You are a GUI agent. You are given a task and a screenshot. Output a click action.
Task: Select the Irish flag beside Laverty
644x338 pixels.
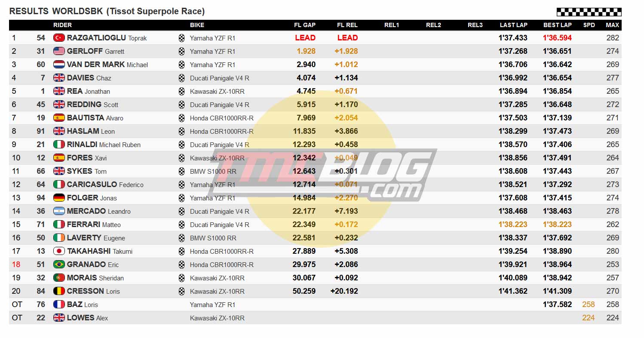[59, 238]
